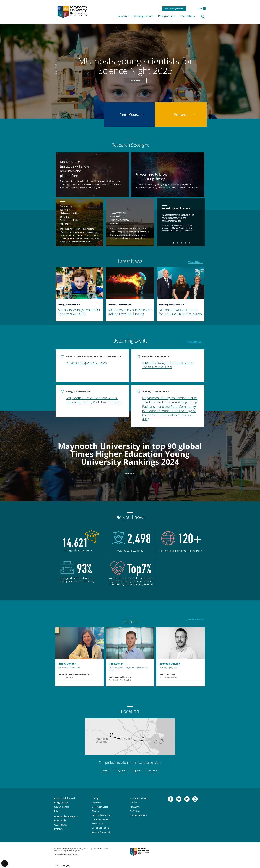Select the third hero carousel dot
260x868 pixels.
click(x=56, y=69)
